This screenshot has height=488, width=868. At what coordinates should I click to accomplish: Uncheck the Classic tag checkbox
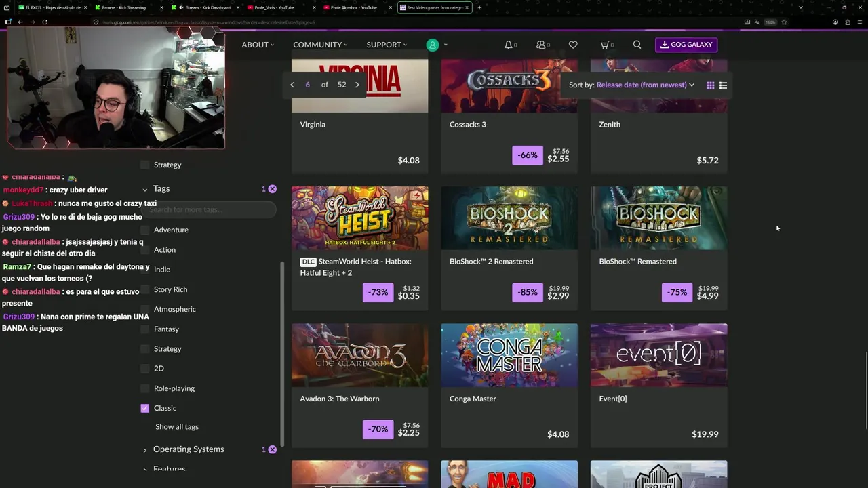tap(144, 408)
